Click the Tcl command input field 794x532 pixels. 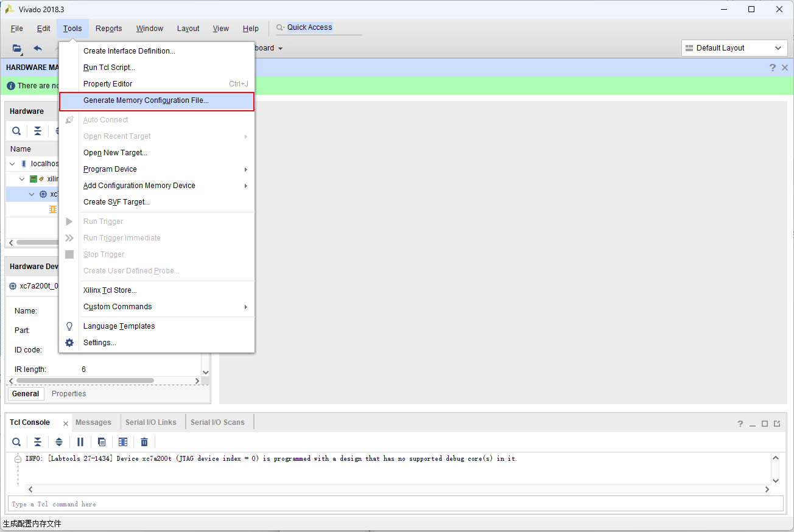(396, 504)
